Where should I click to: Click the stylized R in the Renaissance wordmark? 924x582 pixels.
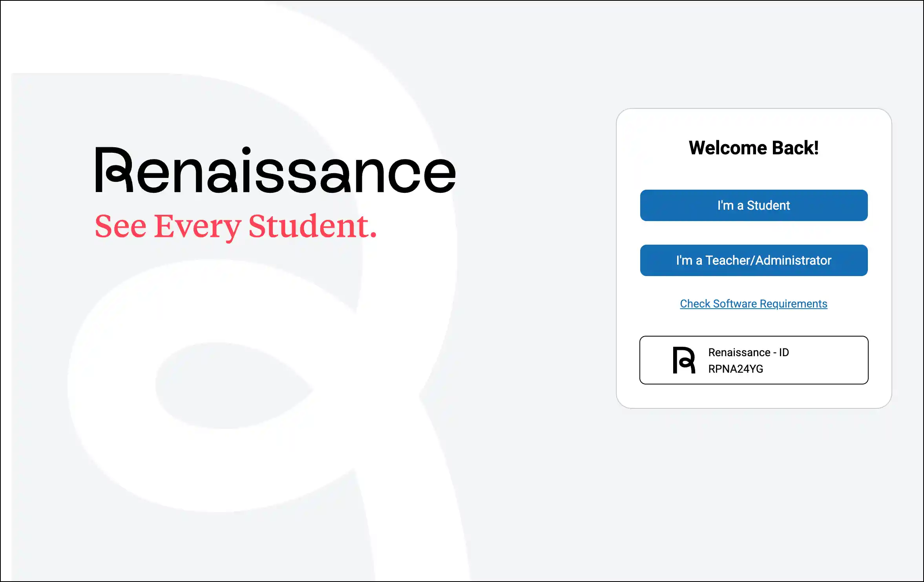coord(114,170)
